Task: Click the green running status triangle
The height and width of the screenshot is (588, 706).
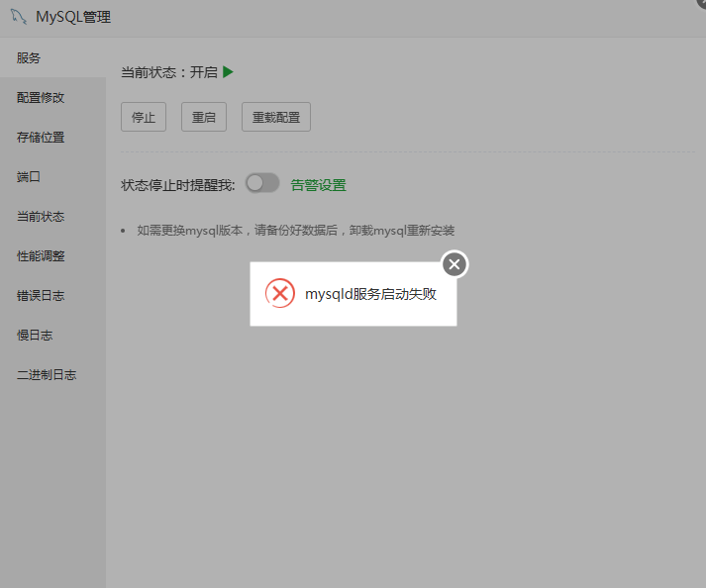Action: click(x=228, y=72)
